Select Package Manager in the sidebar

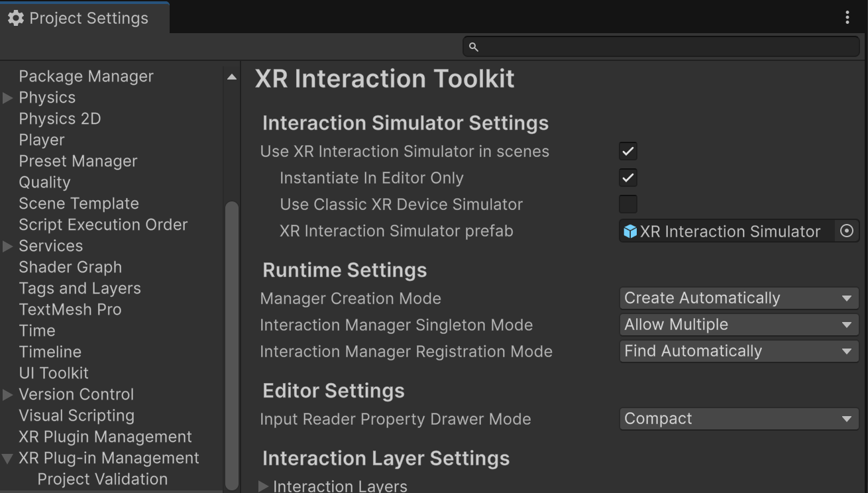coord(86,76)
